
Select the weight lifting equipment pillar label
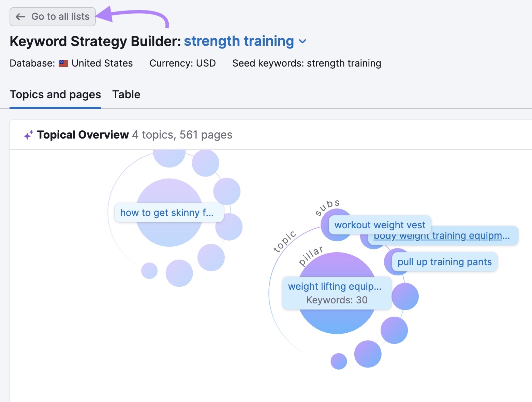pos(335,287)
